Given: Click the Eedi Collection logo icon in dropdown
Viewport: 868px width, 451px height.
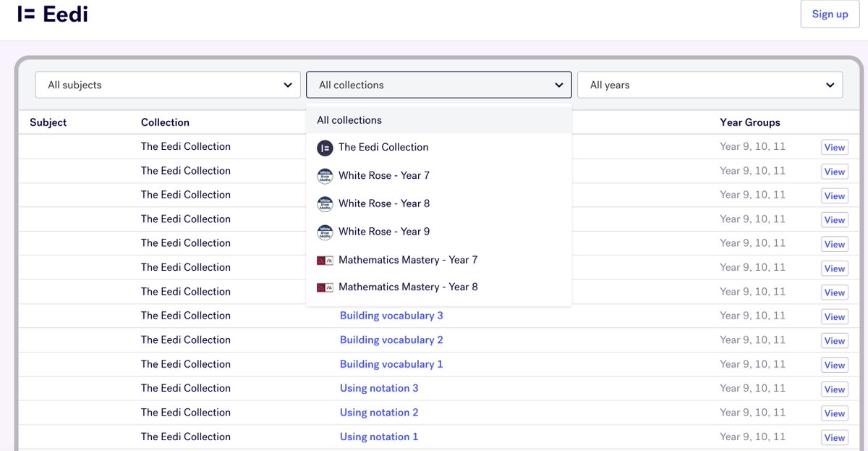Looking at the screenshot, I should coord(325,148).
